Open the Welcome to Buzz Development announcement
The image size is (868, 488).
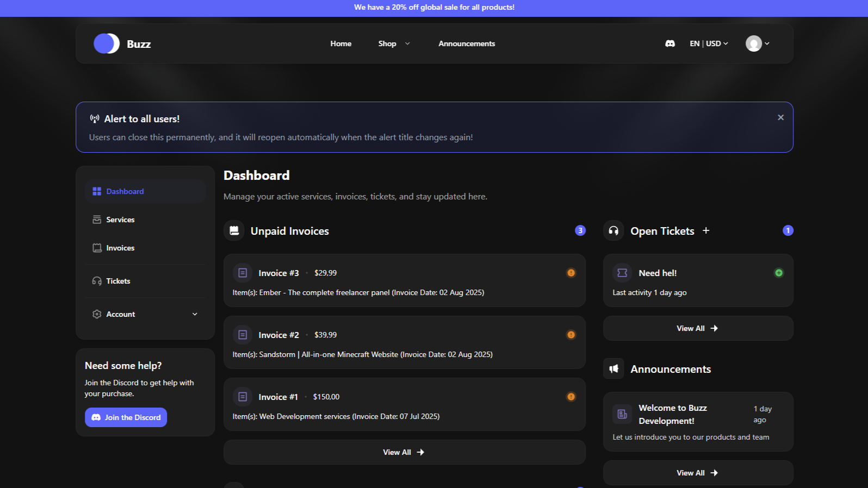(x=673, y=414)
